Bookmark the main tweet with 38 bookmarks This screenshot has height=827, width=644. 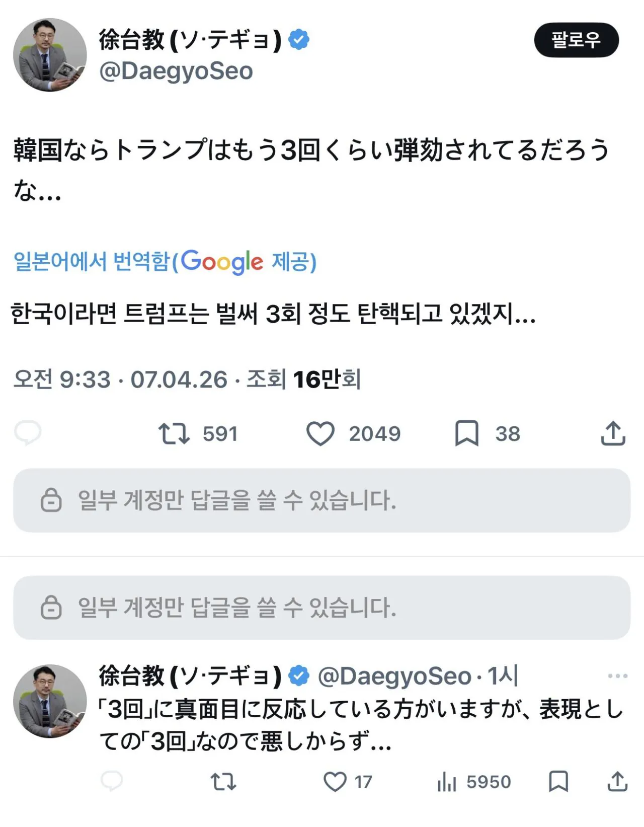tap(466, 433)
